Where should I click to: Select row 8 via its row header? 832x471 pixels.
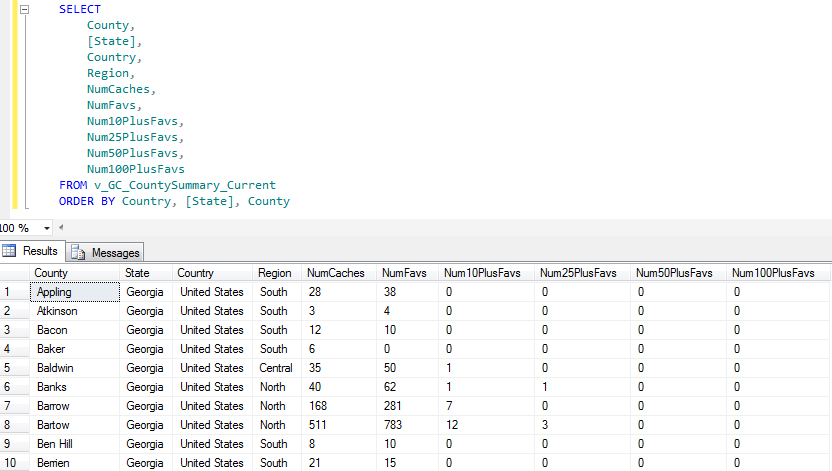click(x=14, y=425)
